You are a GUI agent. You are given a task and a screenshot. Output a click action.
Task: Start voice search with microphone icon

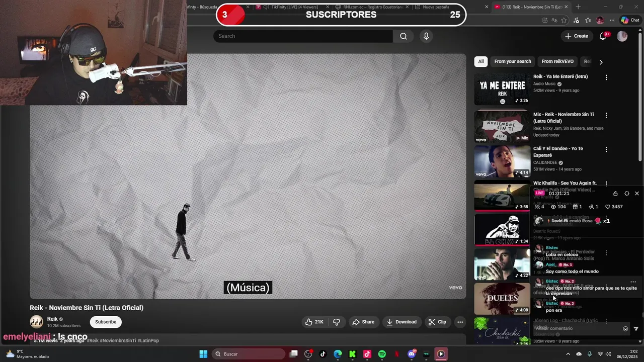426,36
